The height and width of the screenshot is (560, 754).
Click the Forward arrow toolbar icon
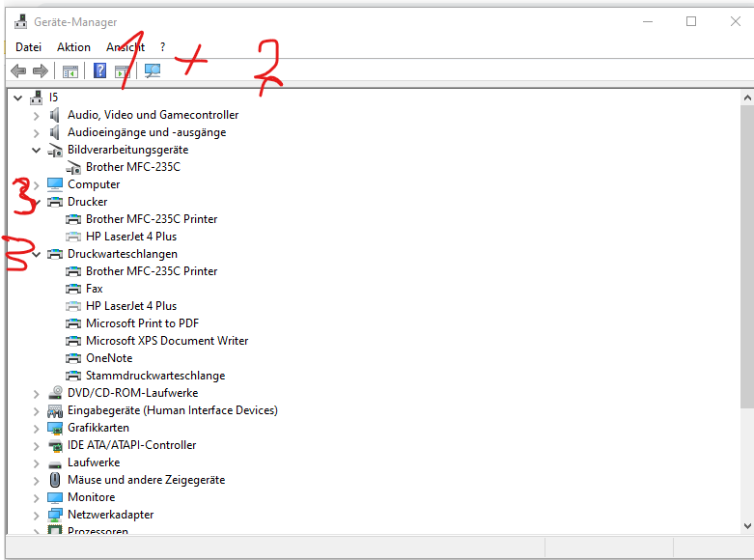point(41,71)
